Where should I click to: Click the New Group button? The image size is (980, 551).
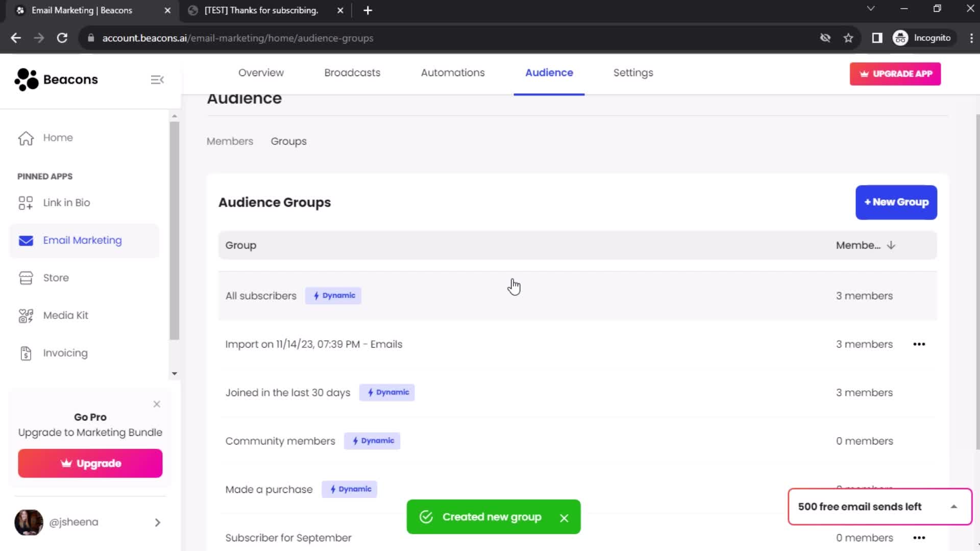(896, 202)
